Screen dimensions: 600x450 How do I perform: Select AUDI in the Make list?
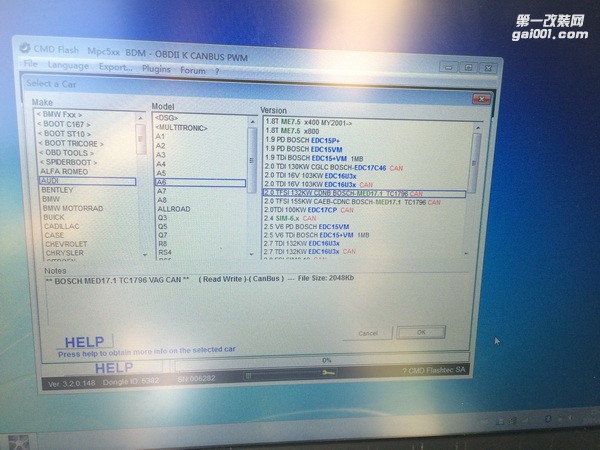54,180
